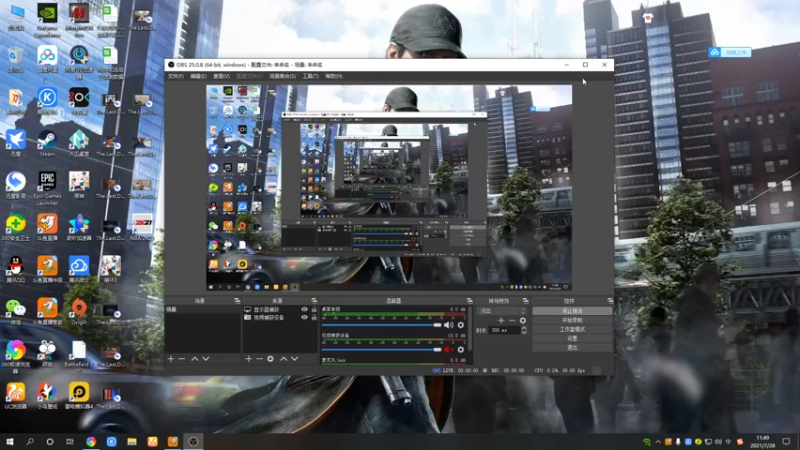Lock the display capture source

[x=314, y=310]
